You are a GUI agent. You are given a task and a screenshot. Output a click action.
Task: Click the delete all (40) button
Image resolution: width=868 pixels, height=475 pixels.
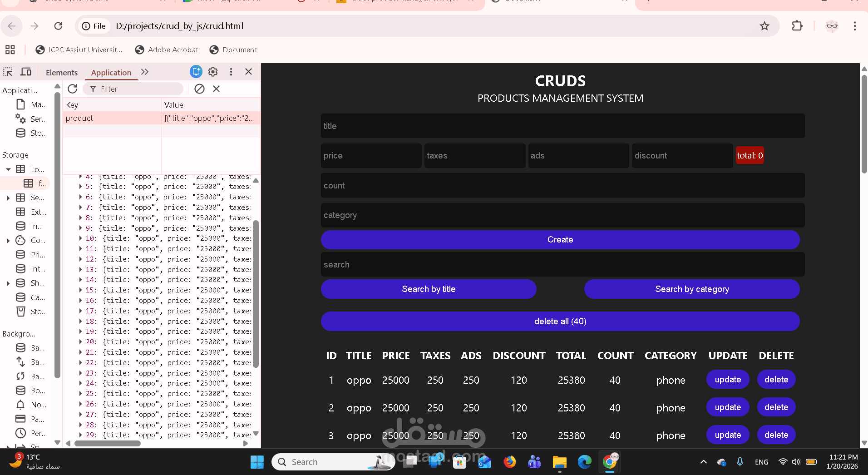tap(560, 321)
